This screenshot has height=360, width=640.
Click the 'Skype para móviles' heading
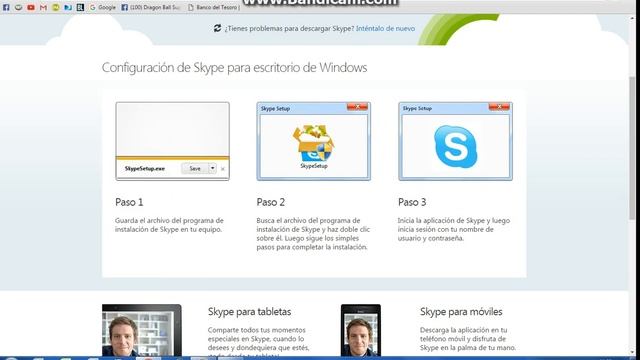pos(461,312)
